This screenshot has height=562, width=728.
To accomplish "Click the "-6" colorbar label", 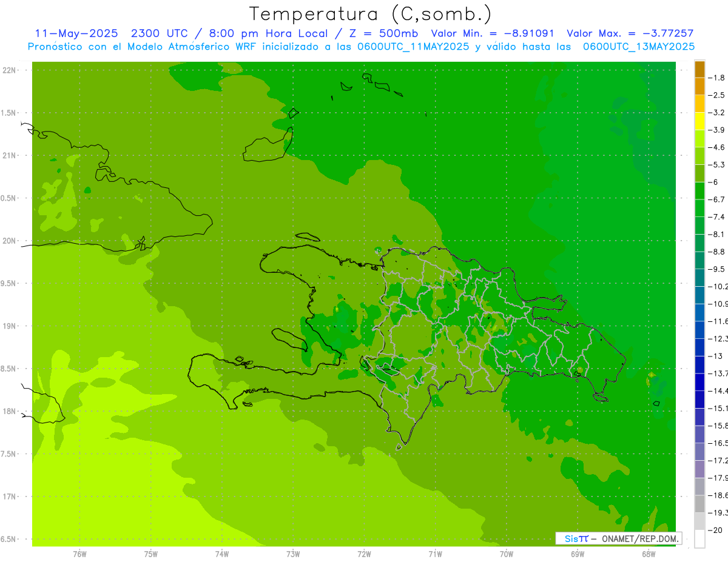I will 713,182.
